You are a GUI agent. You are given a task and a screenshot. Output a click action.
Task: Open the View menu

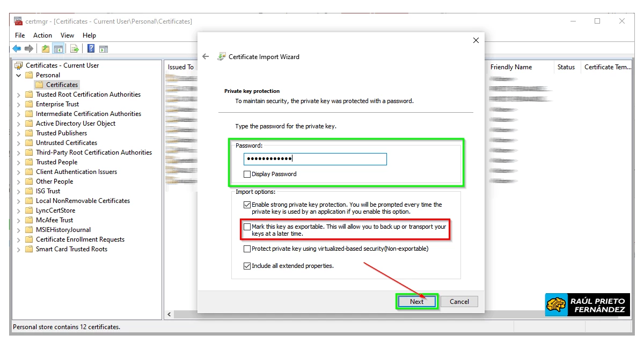(67, 35)
